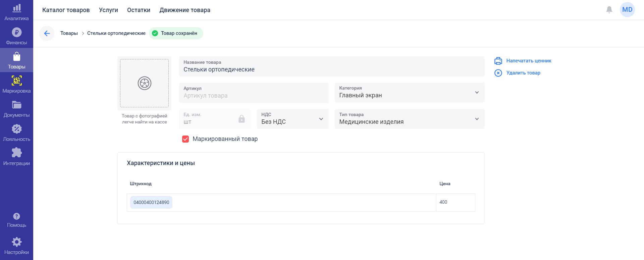Click the printer icon for price tag
The image size is (644, 260).
(498, 61)
